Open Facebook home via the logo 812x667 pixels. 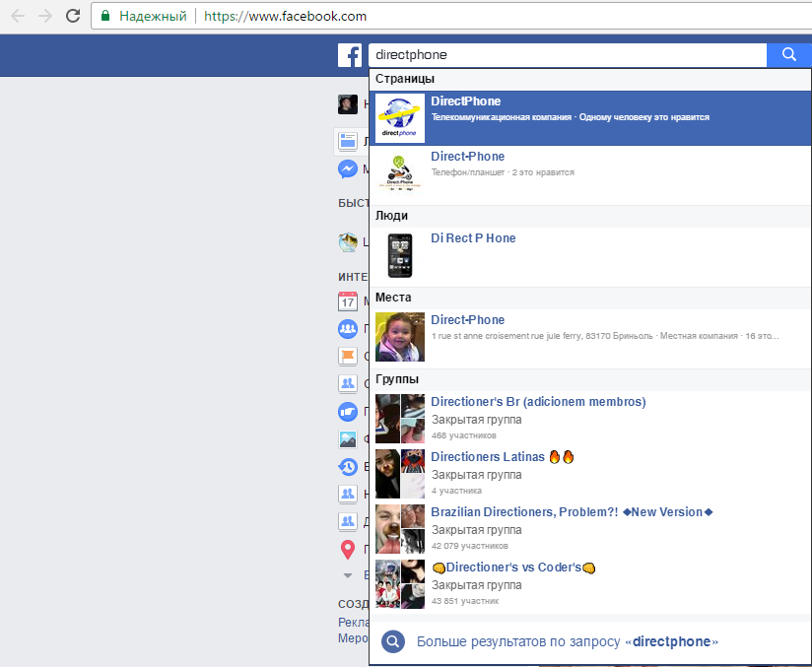[350, 55]
